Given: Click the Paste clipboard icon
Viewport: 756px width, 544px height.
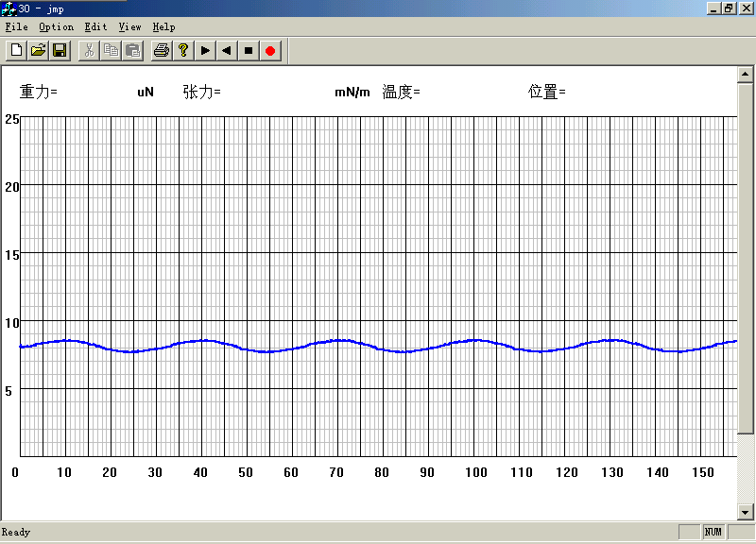Looking at the screenshot, I should tap(132, 50).
